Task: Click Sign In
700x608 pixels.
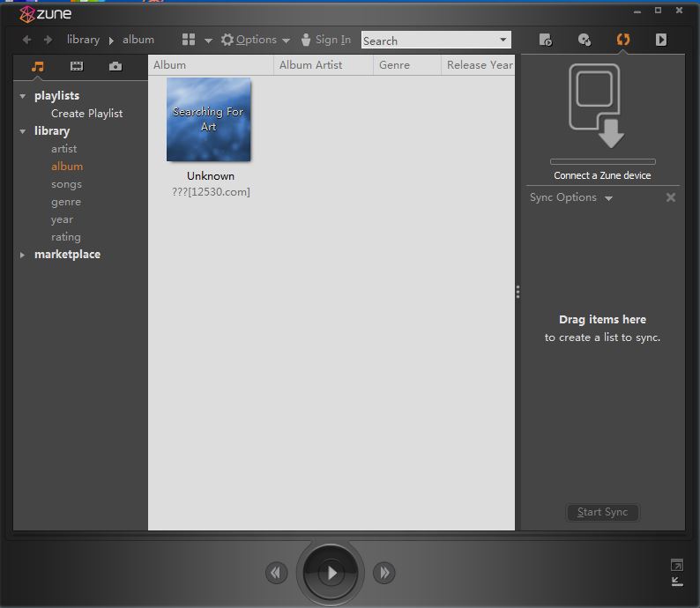Action: pyautogui.click(x=333, y=40)
